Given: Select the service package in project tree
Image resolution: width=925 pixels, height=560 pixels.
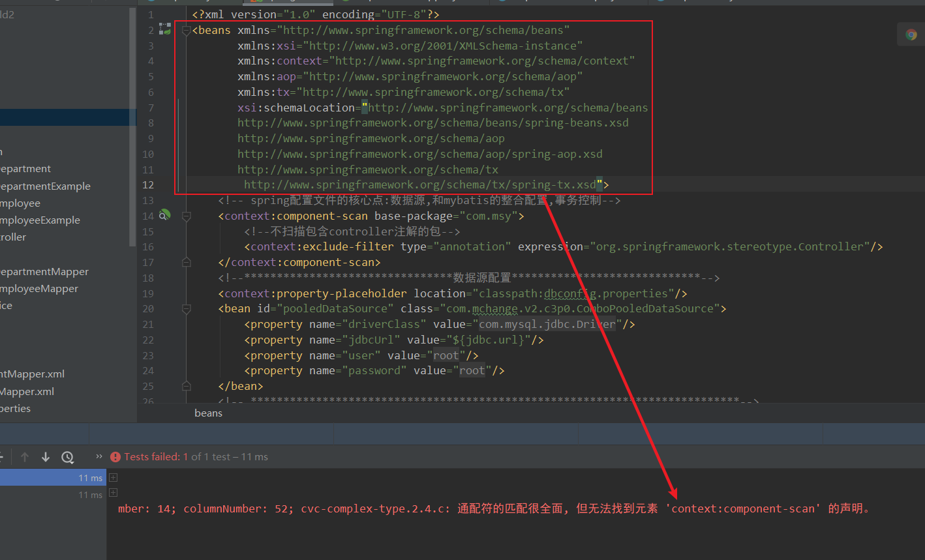Looking at the screenshot, I should (7, 306).
